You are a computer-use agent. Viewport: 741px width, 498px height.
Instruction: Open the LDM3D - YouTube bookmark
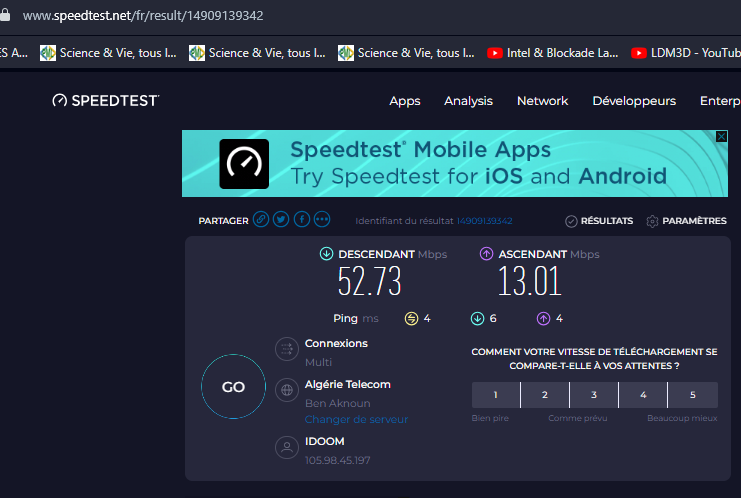tap(686, 53)
